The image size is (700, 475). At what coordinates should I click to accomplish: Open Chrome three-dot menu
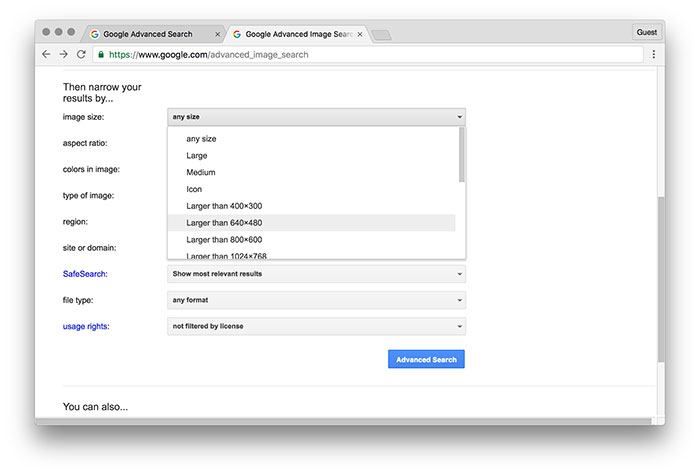tap(653, 54)
